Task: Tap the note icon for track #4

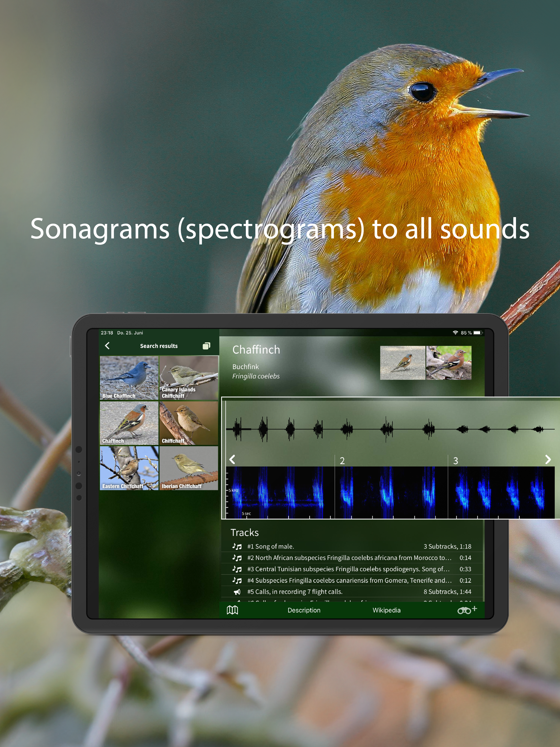Action: 237,580
